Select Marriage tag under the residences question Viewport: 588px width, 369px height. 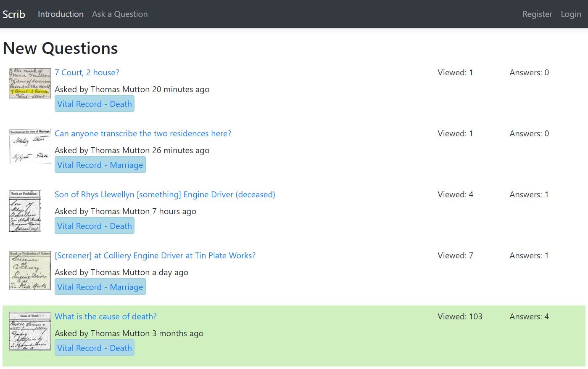click(x=100, y=165)
